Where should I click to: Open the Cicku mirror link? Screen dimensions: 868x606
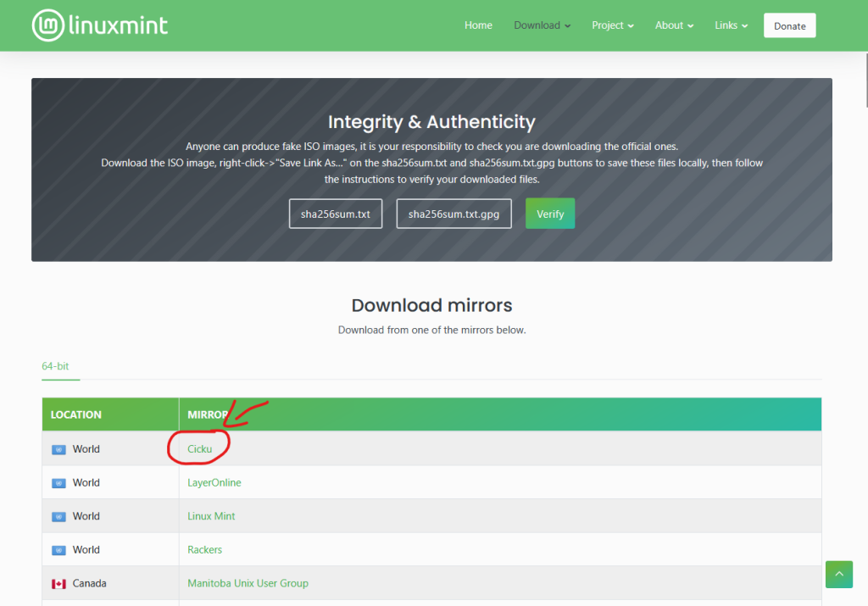200,449
